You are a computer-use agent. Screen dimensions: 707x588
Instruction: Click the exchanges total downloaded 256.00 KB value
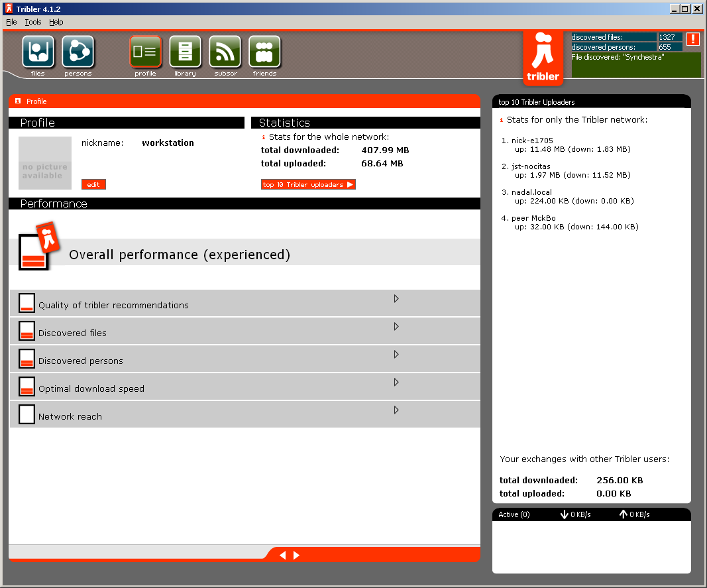[x=620, y=480]
